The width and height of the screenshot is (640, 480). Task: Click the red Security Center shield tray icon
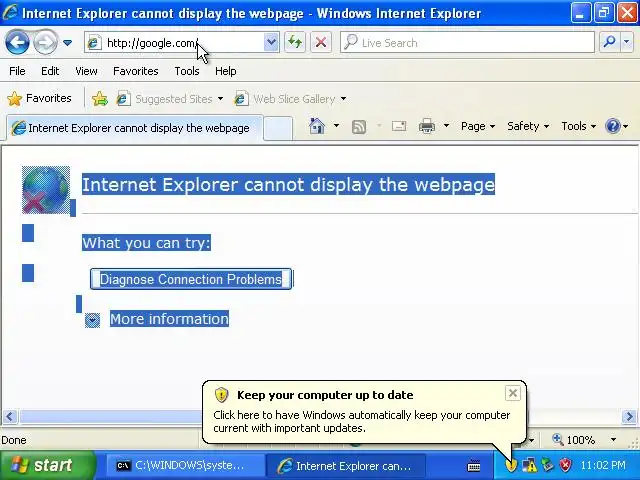point(565,465)
